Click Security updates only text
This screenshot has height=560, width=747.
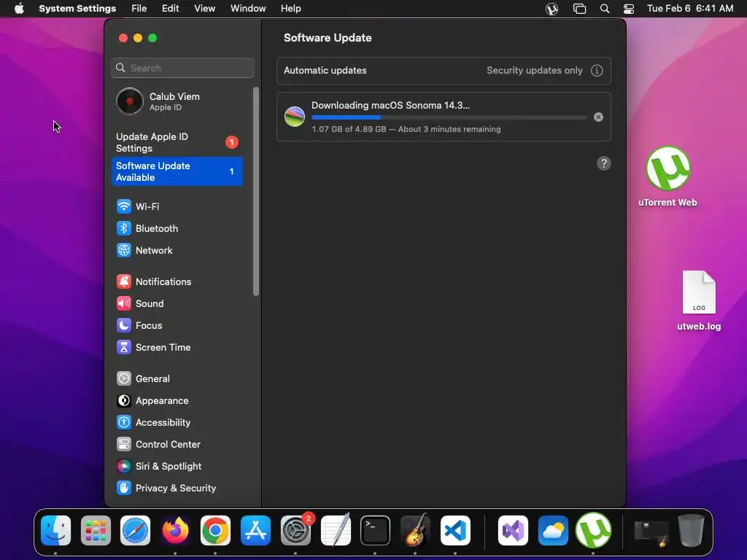[x=535, y=71]
